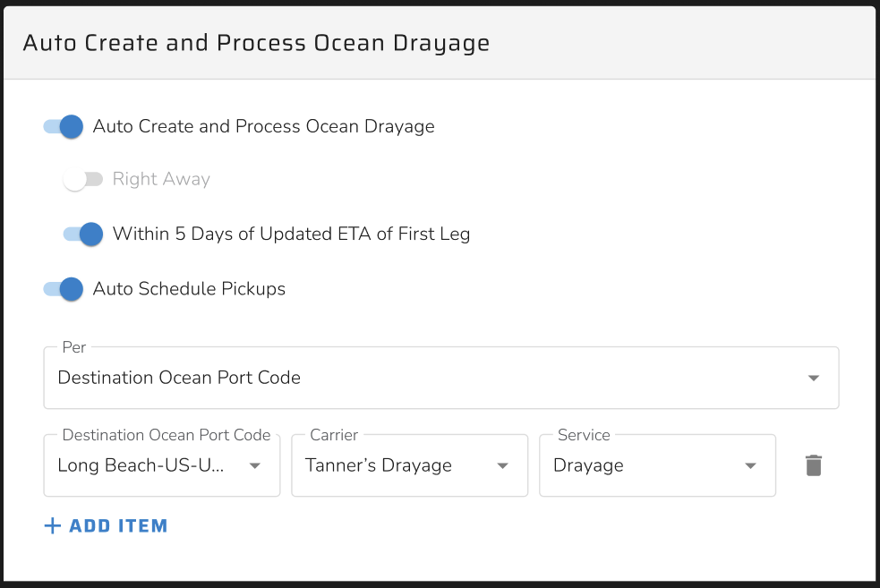The width and height of the screenshot is (880, 588).
Task: Click the Service field's caret arrow
Action: [750, 465]
